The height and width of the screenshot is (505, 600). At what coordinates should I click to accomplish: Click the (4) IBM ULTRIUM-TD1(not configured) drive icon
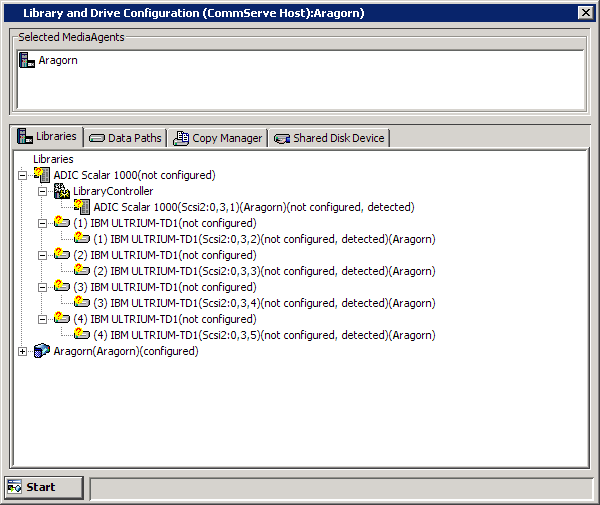click(x=62, y=318)
